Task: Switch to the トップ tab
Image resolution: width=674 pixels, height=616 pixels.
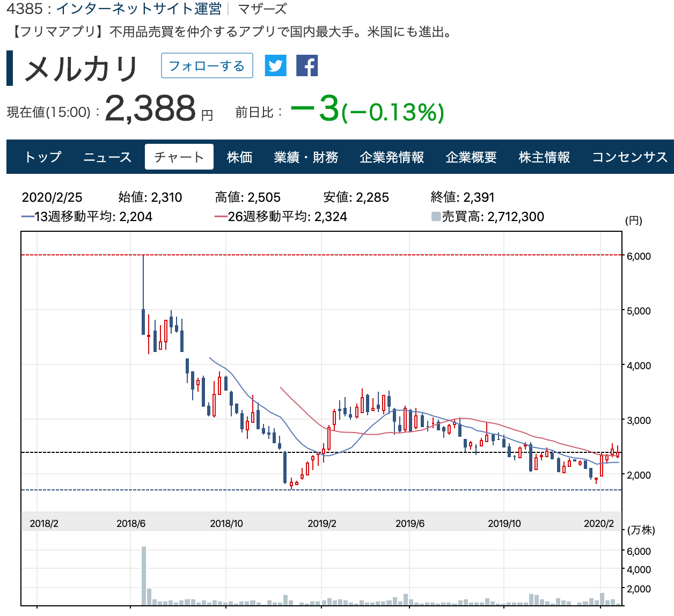Action: click(43, 157)
